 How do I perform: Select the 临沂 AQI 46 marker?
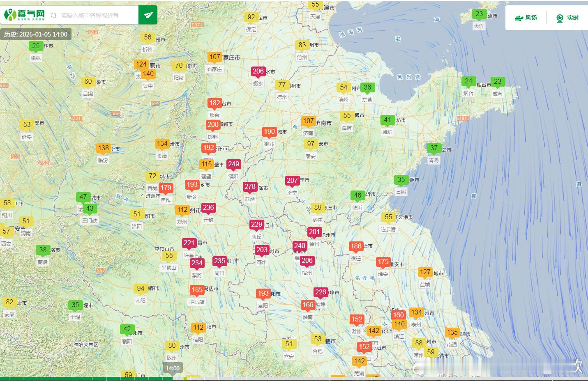point(357,196)
